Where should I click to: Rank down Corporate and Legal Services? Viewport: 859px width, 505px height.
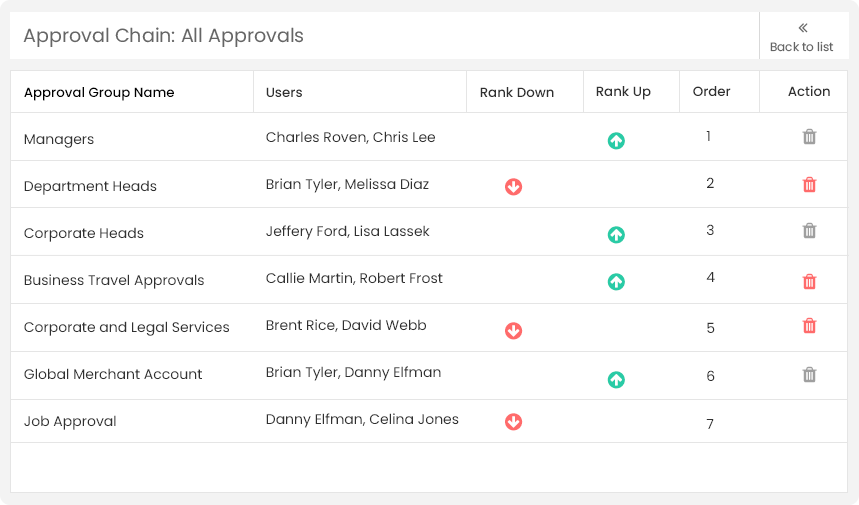[x=513, y=330]
